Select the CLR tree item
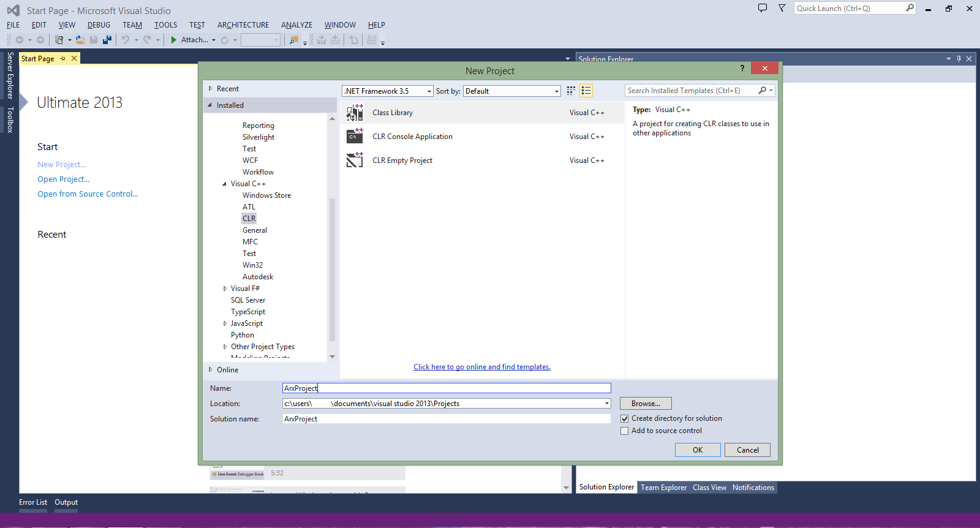 click(x=249, y=219)
